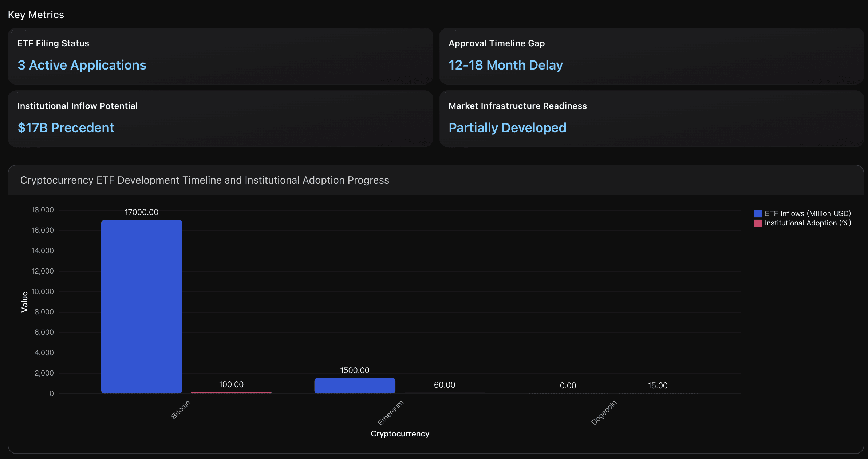This screenshot has width=868, height=459.
Task: Click the Key Metrics heading
Action: 36,15
